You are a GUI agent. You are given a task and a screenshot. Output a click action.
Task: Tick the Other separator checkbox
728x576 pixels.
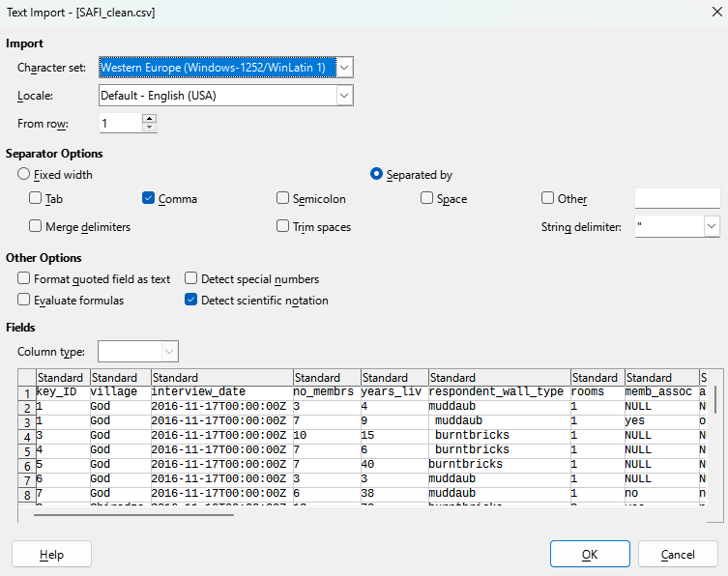click(548, 198)
